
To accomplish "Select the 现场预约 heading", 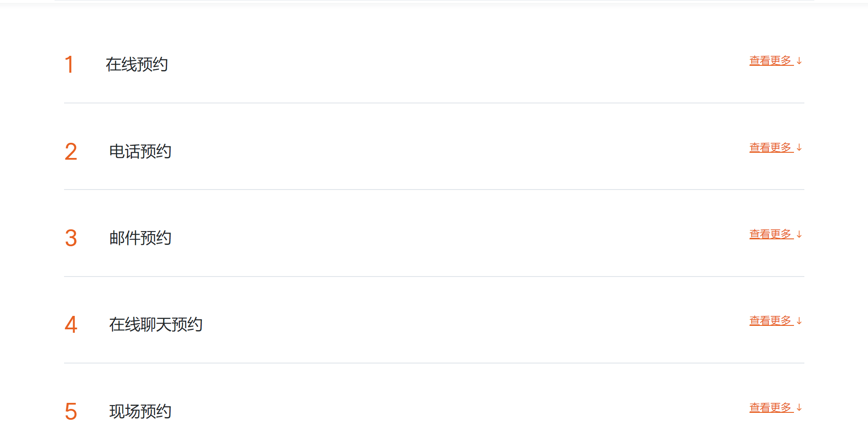I will tap(140, 411).
